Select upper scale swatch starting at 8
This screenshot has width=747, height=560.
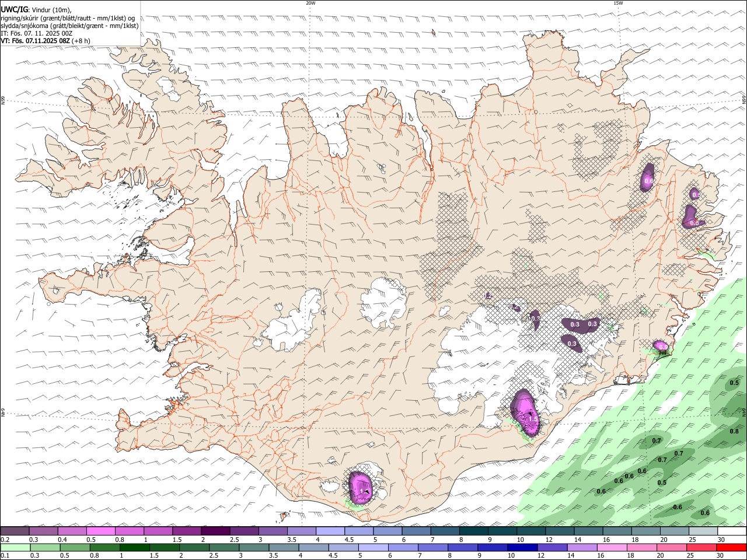coord(473,531)
